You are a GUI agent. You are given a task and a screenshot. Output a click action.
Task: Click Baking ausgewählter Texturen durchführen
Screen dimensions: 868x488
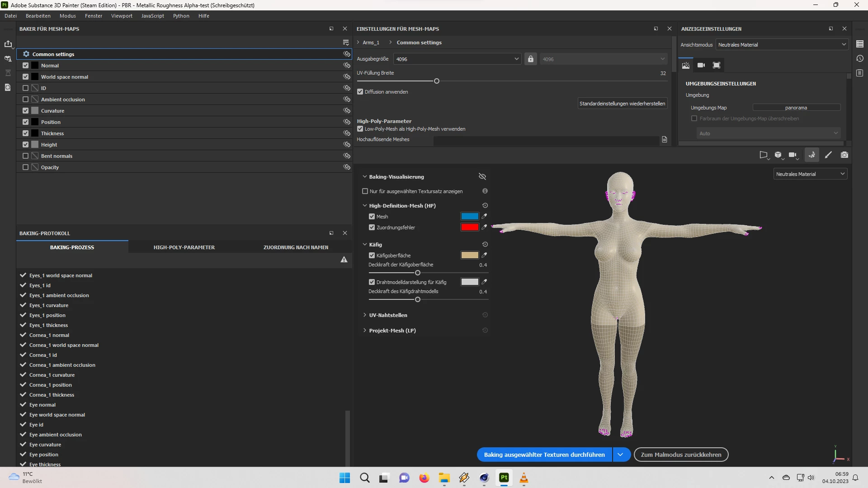tap(544, 455)
